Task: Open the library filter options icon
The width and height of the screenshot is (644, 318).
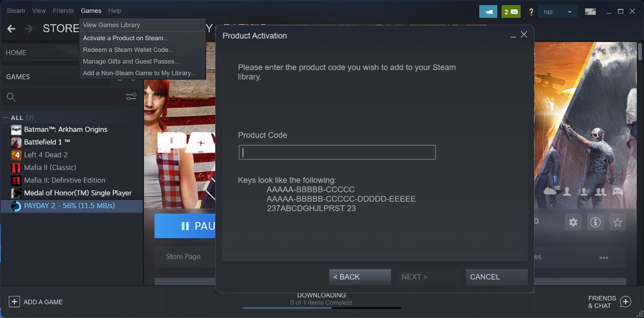Action: tap(131, 97)
